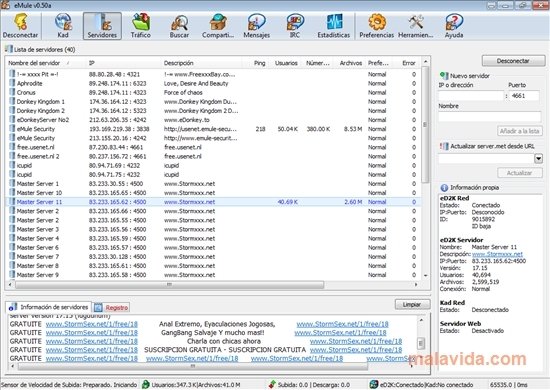Image resolution: width=550 pixels, height=390 pixels.
Task: Click the users globe icon in status bar
Action: click(146, 384)
